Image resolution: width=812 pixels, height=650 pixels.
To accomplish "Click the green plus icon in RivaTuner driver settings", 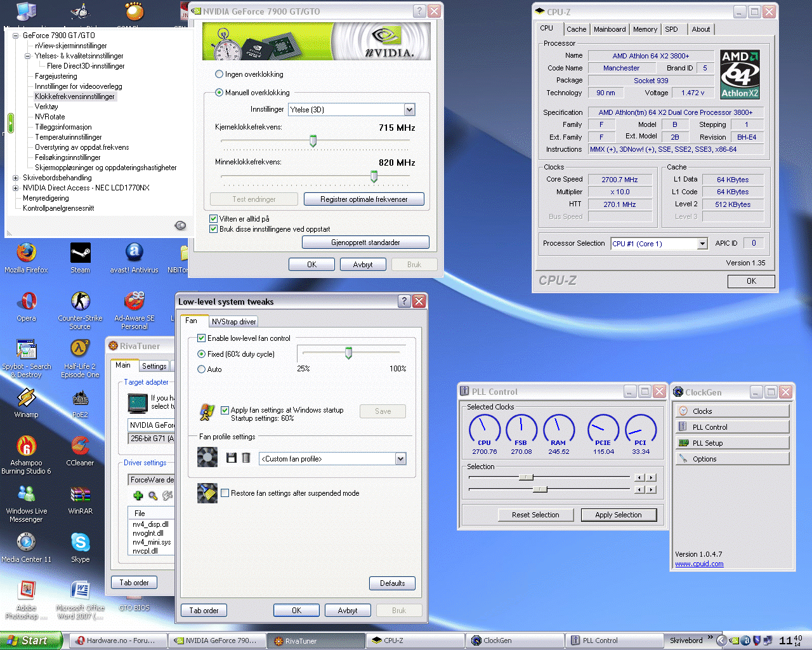I will [x=138, y=496].
